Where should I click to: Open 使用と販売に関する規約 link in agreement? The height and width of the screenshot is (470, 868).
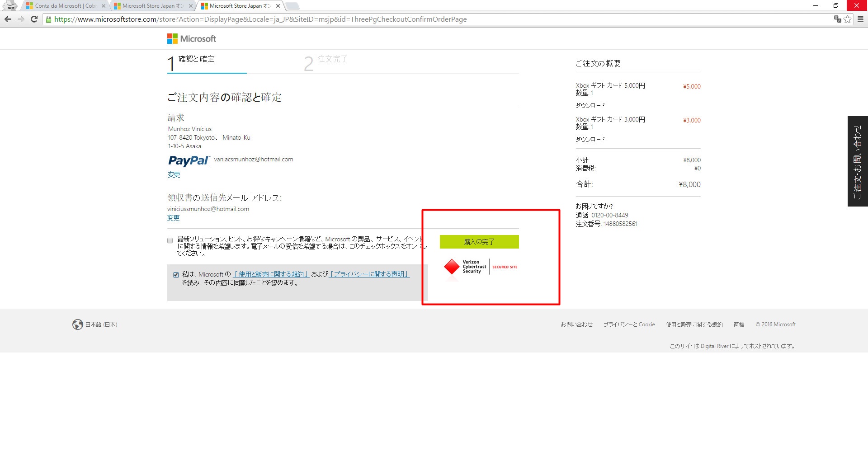(x=271, y=274)
